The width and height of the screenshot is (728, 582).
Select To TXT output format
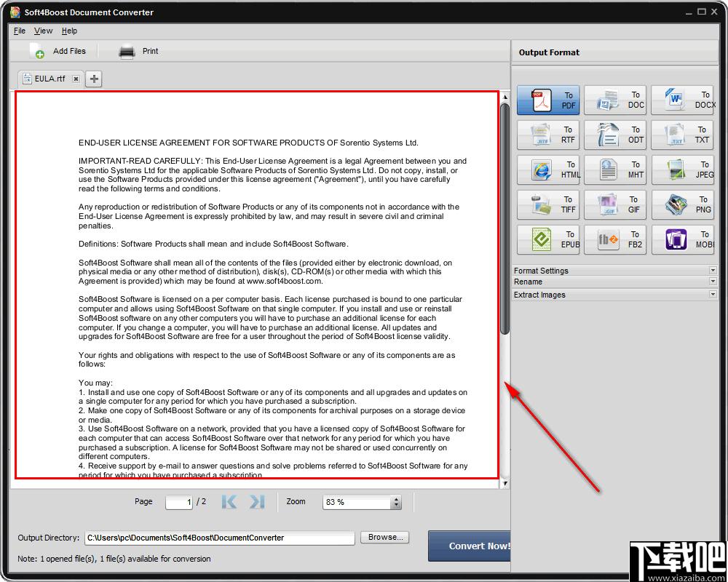(x=684, y=135)
